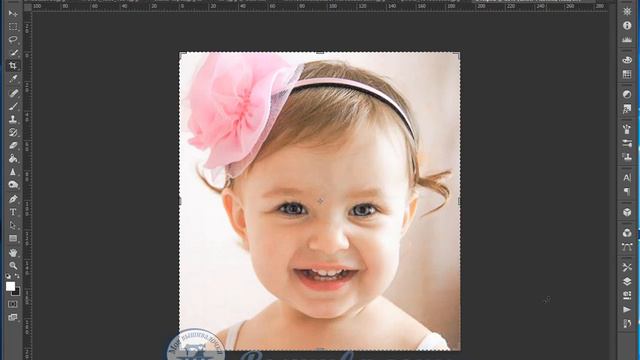Viewport: 640px width, 360px height.
Task: Open the black background color picker
Action: (x=17, y=292)
